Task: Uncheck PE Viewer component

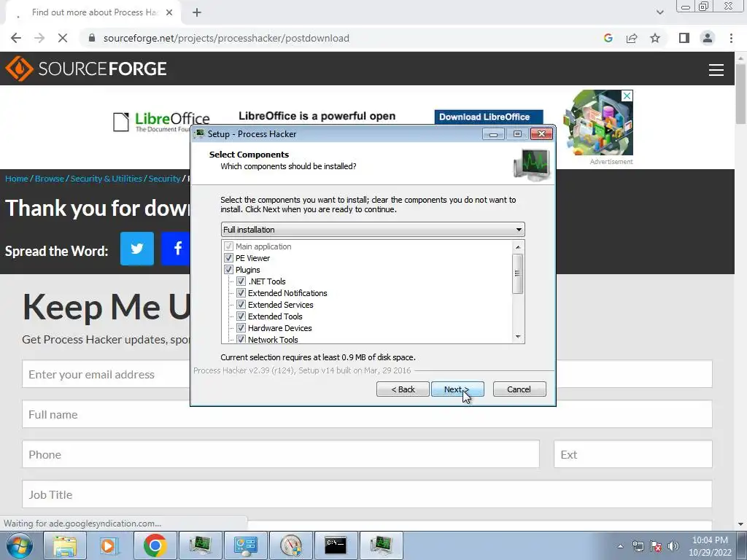Action: pyautogui.click(x=228, y=258)
